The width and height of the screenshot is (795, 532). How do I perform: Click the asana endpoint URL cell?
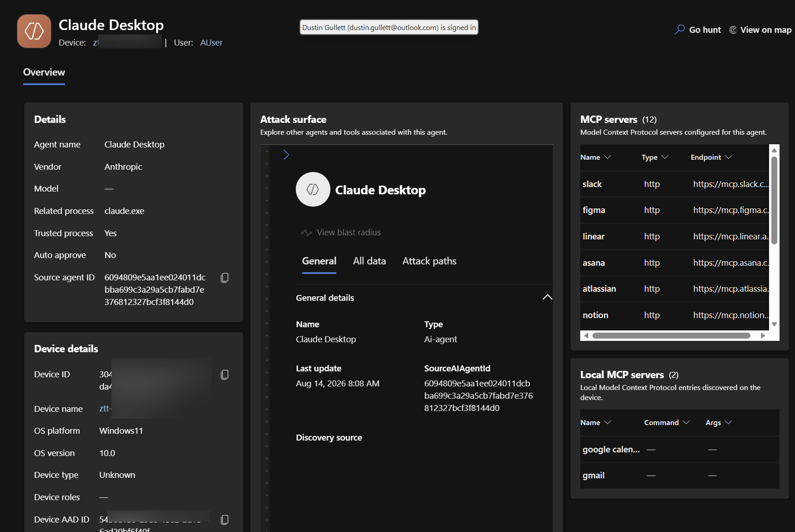(x=731, y=263)
